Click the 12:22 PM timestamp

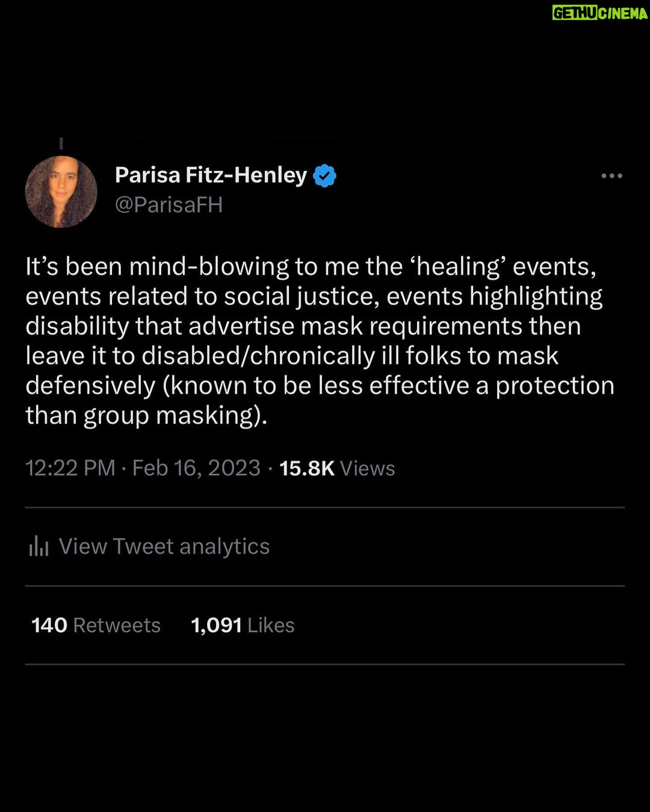[70, 468]
